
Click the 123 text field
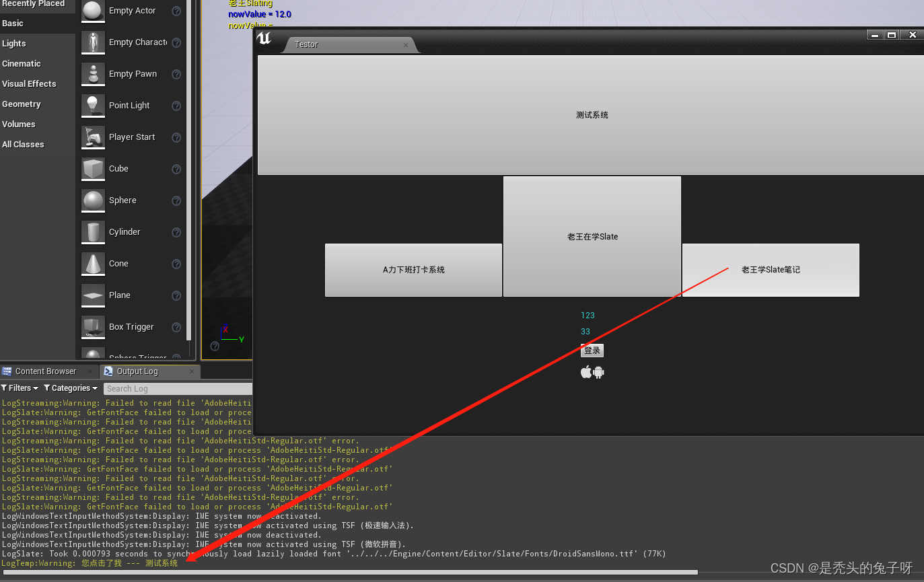pyautogui.click(x=588, y=316)
